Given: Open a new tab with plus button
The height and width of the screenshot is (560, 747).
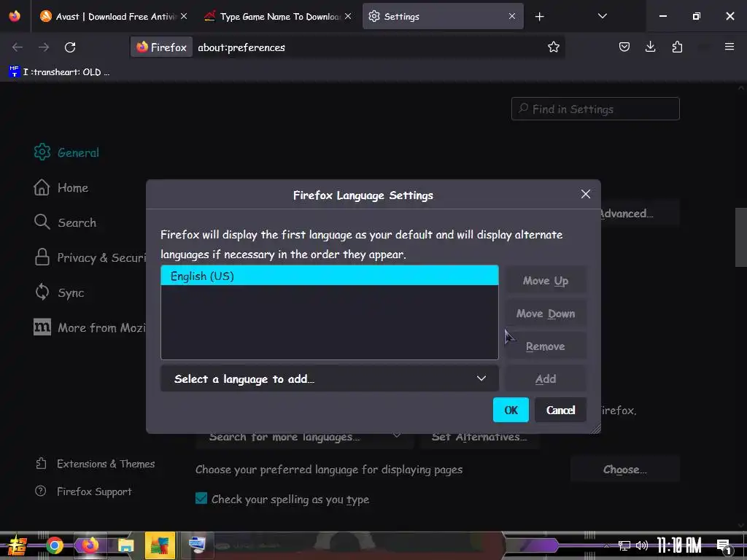Looking at the screenshot, I should point(539,17).
